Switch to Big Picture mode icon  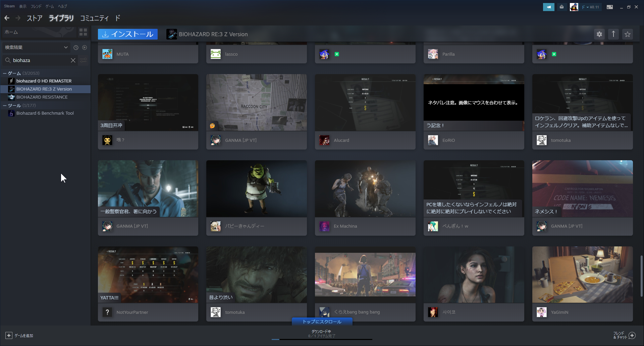pyautogui.click(x=610, y=7)
